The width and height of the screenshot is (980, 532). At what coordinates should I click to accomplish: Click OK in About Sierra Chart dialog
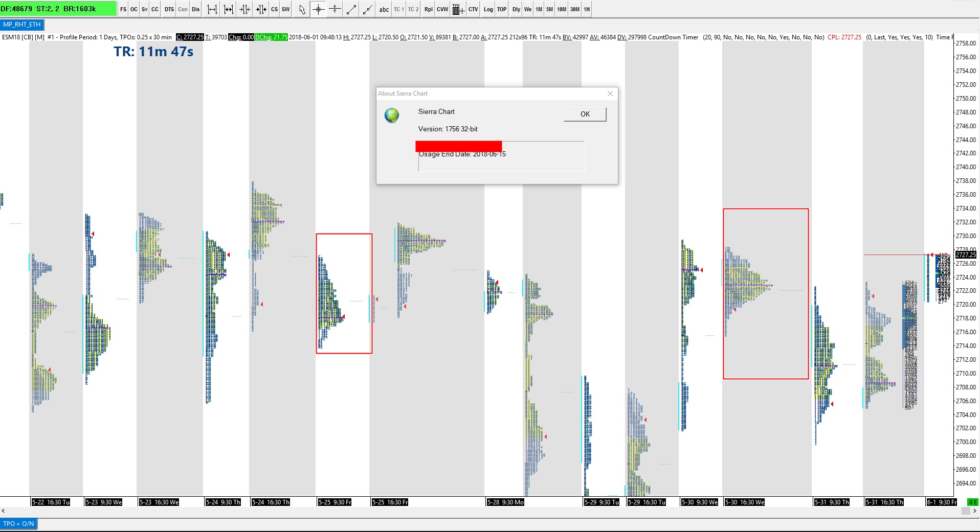[x=585, y=114]
